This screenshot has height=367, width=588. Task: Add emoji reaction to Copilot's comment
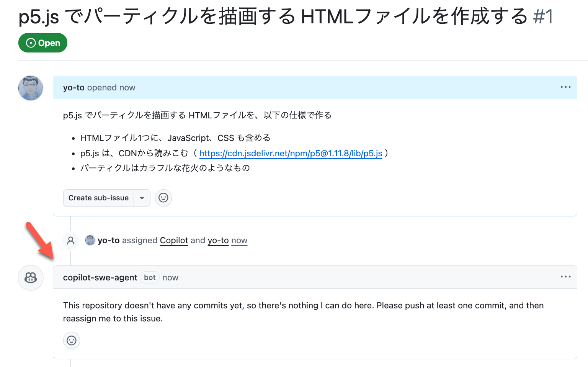[x=72, y=341]
